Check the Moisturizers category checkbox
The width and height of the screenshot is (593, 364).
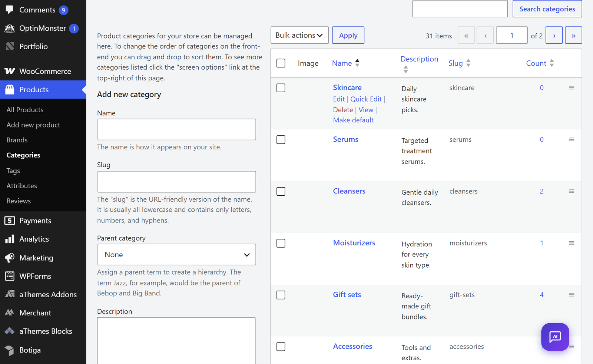click(281, 243)
